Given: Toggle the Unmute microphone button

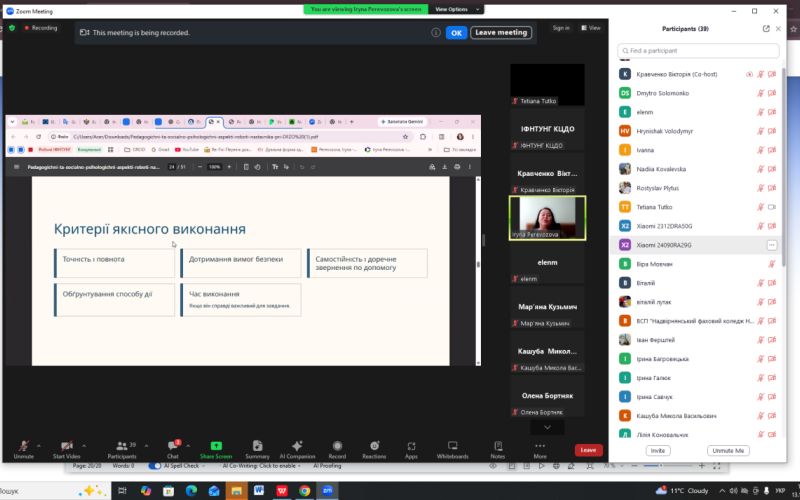Looking at the screenshot, I should (23, 450).
